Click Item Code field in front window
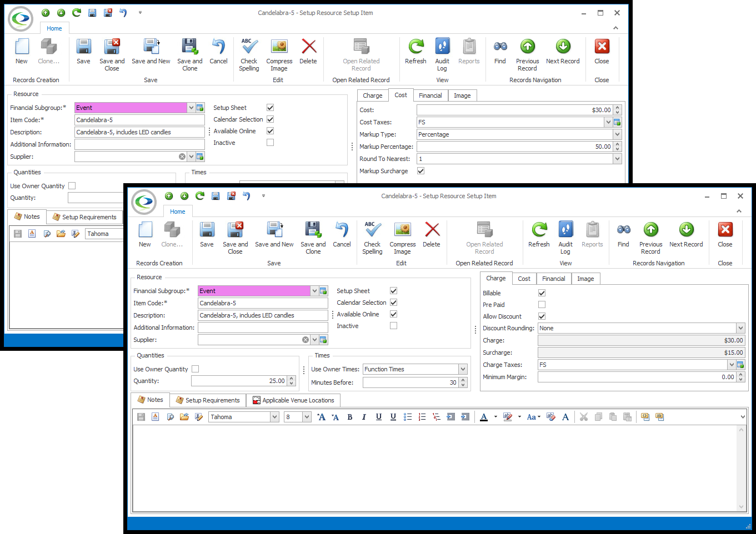 tap(263, 303)
